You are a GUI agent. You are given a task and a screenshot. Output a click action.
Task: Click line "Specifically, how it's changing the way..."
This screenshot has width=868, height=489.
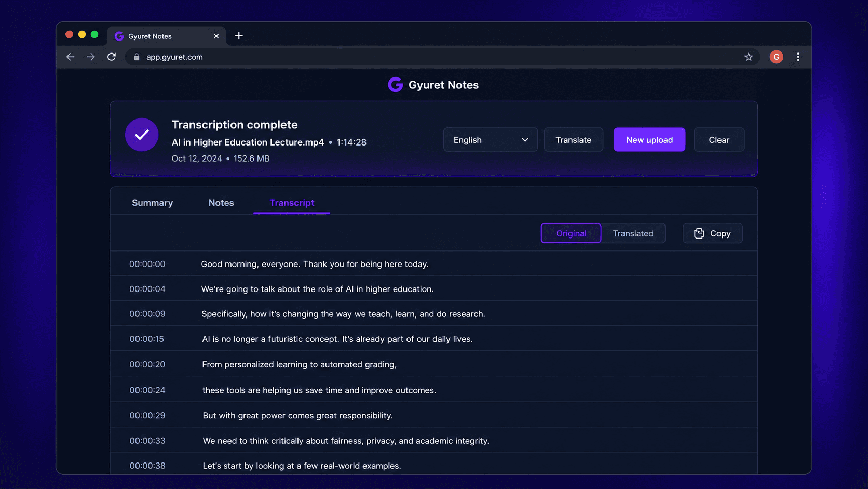click(x=343, y=314)
